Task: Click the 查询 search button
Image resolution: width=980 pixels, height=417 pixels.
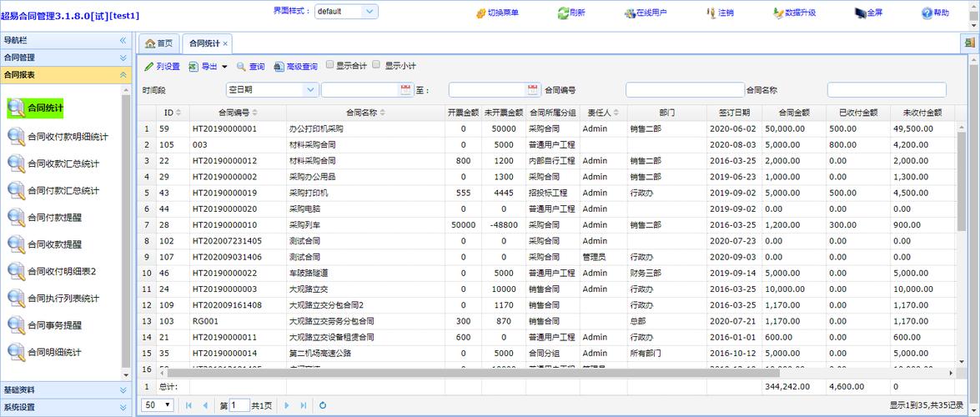Action: pos(250,66)
